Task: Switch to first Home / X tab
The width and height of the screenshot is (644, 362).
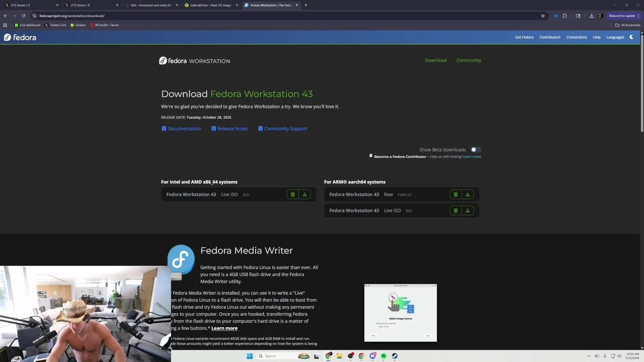Action: click(x=30, y=5)
